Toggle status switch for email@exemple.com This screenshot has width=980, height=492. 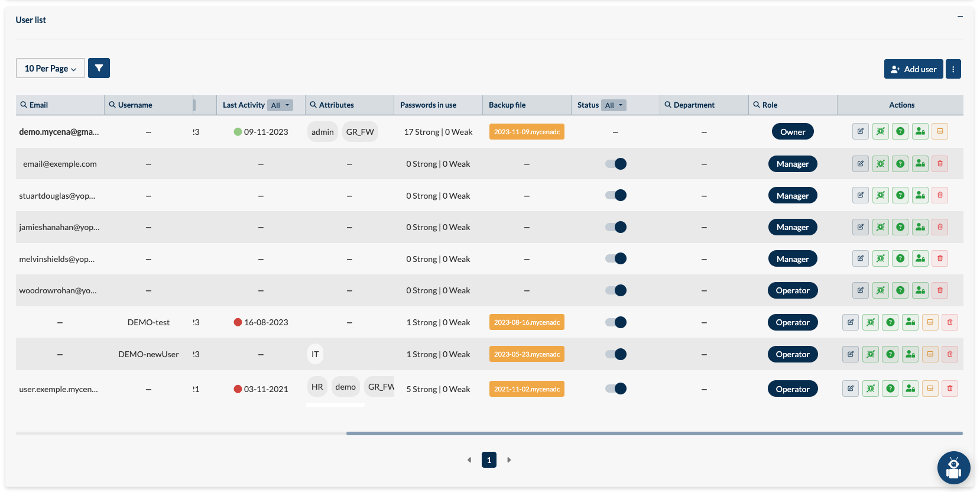[615, 164]
